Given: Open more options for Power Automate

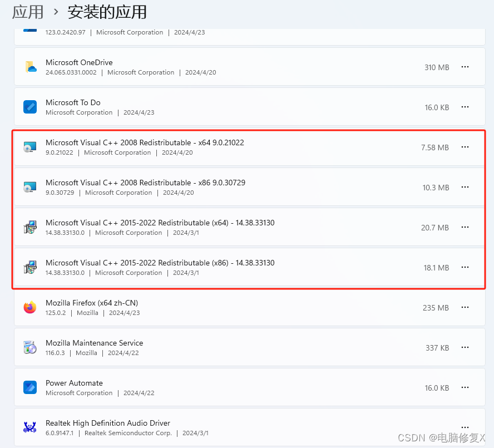Looking at the screenshot, I should tap(465, 387).
